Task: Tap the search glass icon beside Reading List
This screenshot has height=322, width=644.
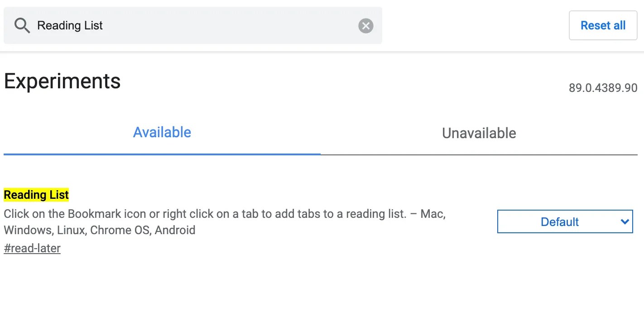Action: (22, 25)
